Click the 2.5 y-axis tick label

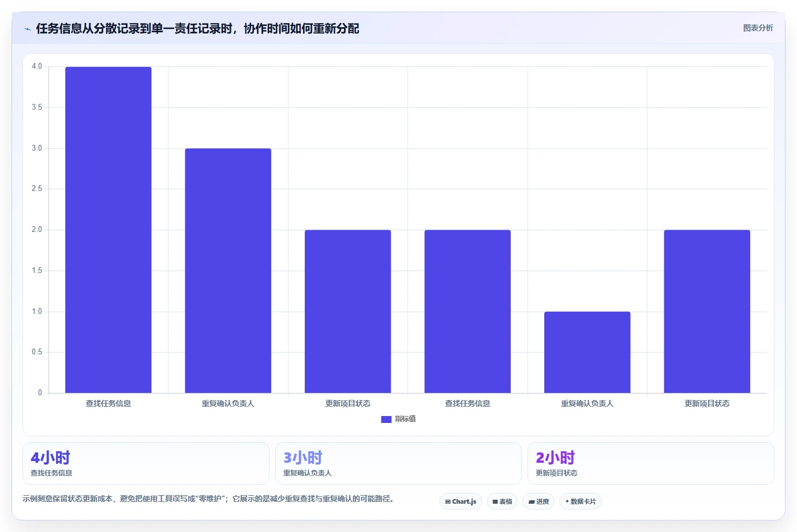[x=37, y=189]
